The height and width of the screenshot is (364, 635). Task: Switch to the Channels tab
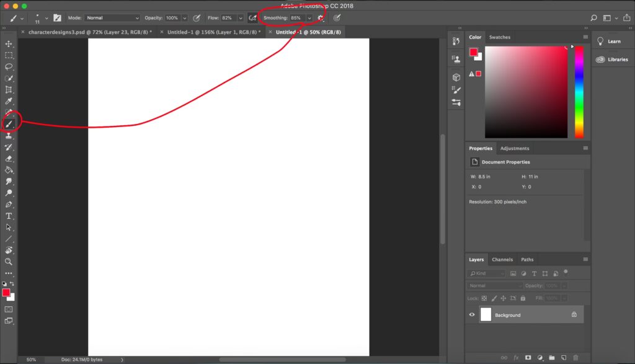502,260
